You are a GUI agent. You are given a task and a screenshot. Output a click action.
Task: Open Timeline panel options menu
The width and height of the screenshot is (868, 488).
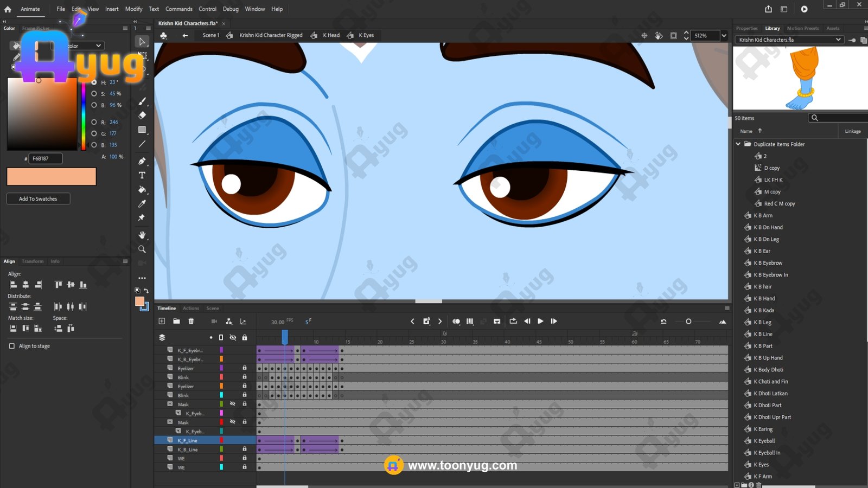pyautogui.click(x=727, y=308)
